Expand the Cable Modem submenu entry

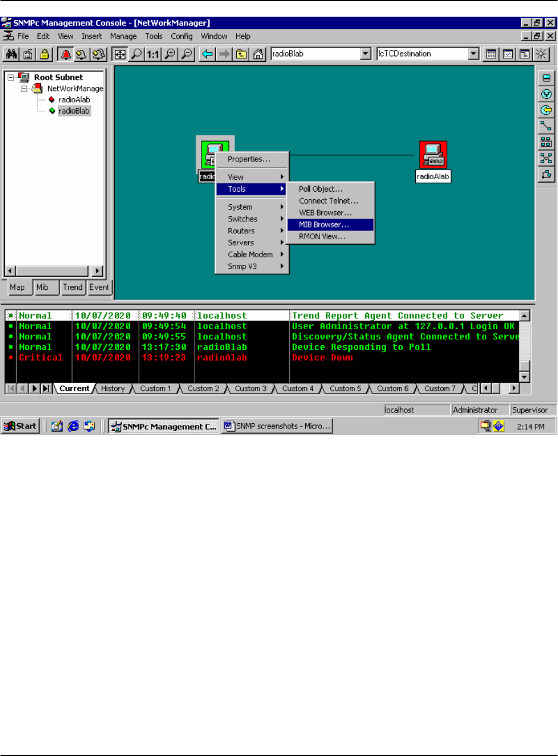[252, 255]
